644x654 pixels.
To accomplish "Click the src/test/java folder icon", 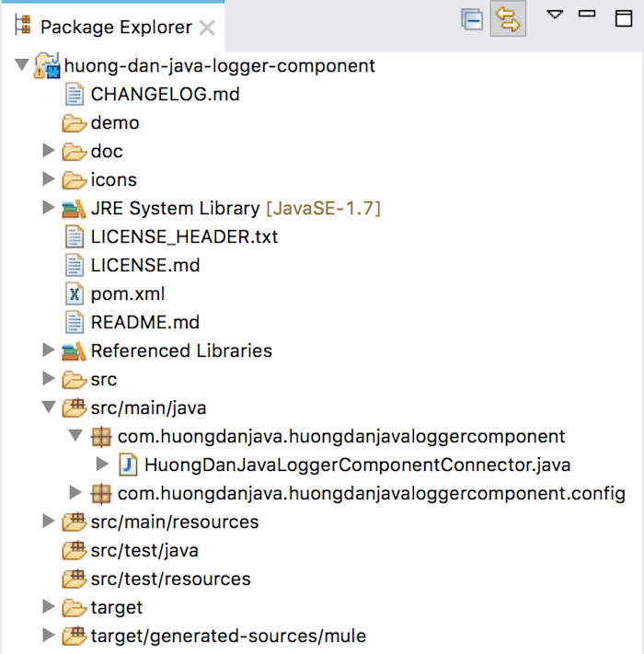I will pyautogui.click(x=74, y=551).
